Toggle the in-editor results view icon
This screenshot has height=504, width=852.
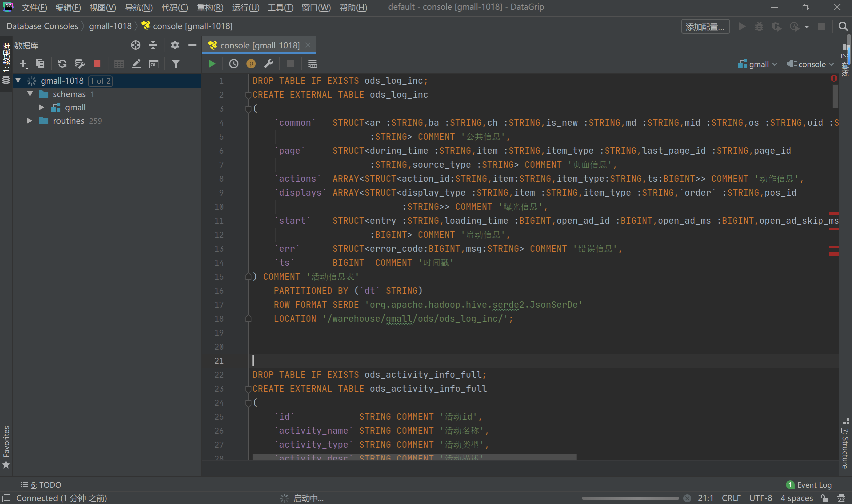pyautogui.click(x=312, y=64)
